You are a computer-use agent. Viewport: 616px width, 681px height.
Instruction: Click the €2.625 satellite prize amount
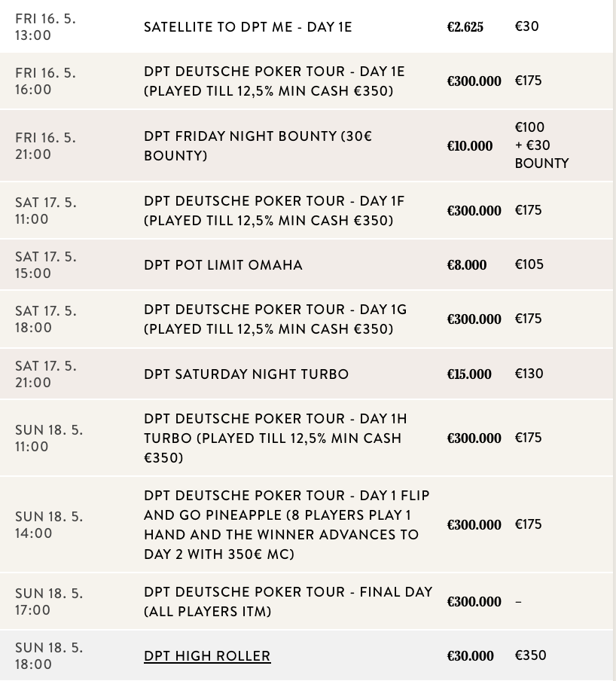[x=465, y=28]
